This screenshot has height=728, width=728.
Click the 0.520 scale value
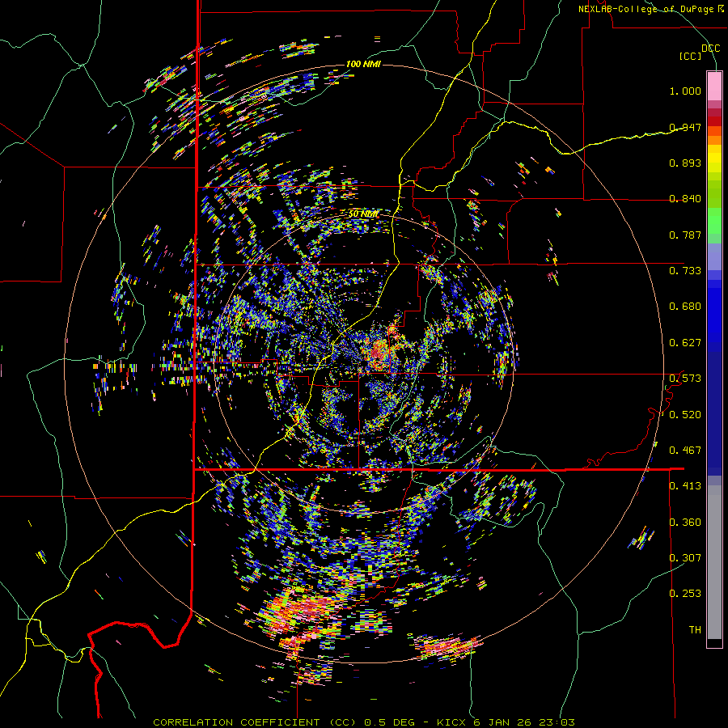[x=685, y=415]
